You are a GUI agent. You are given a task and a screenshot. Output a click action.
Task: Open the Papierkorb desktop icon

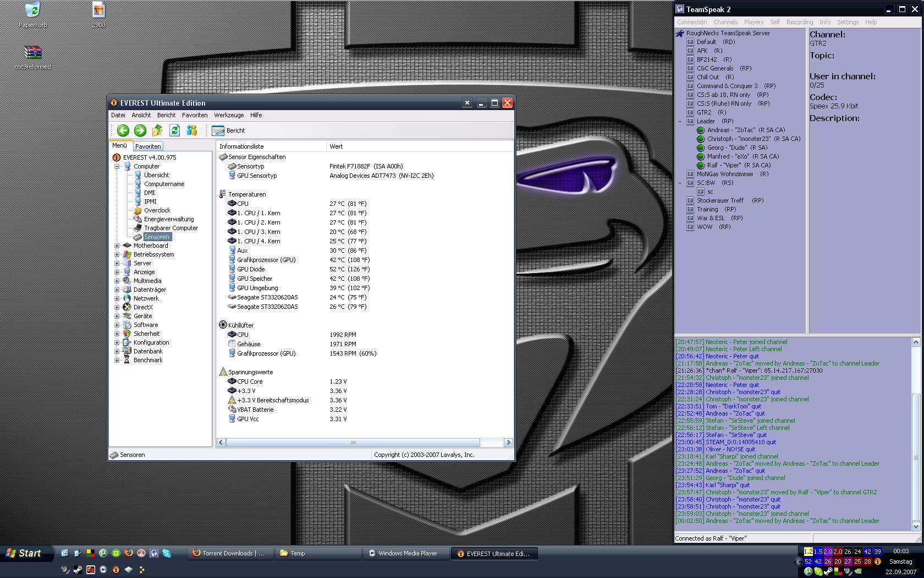pos(32,10)
